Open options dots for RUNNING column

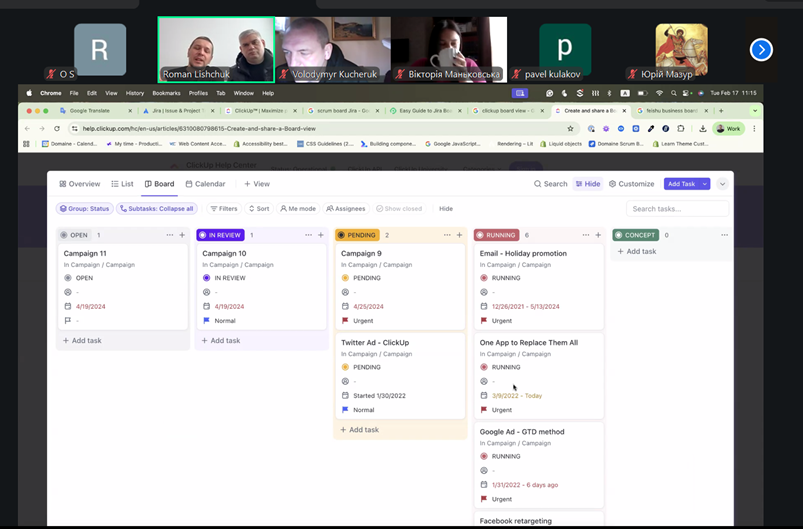(x=586, y=235)
